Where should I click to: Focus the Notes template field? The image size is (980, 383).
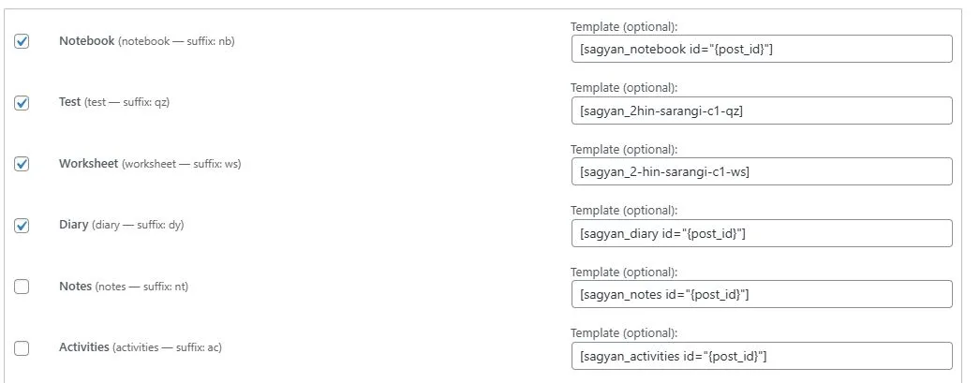[761, 294]
